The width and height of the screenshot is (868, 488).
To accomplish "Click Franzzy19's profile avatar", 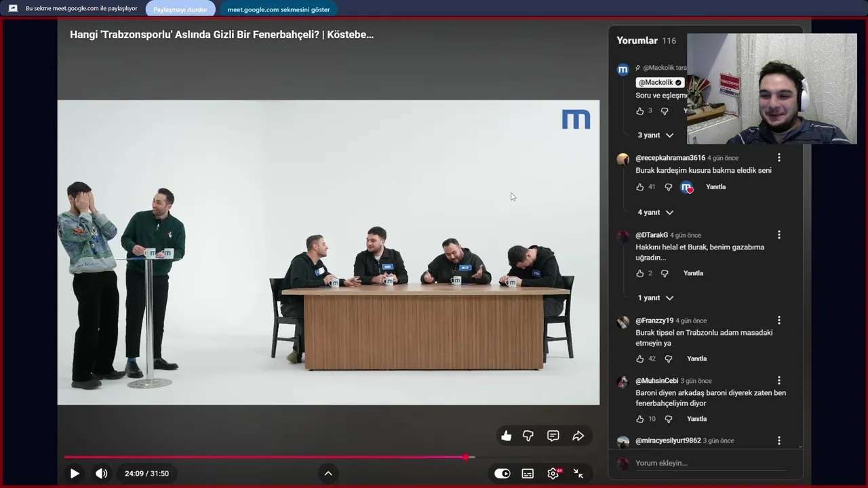I will pos(623,322).
